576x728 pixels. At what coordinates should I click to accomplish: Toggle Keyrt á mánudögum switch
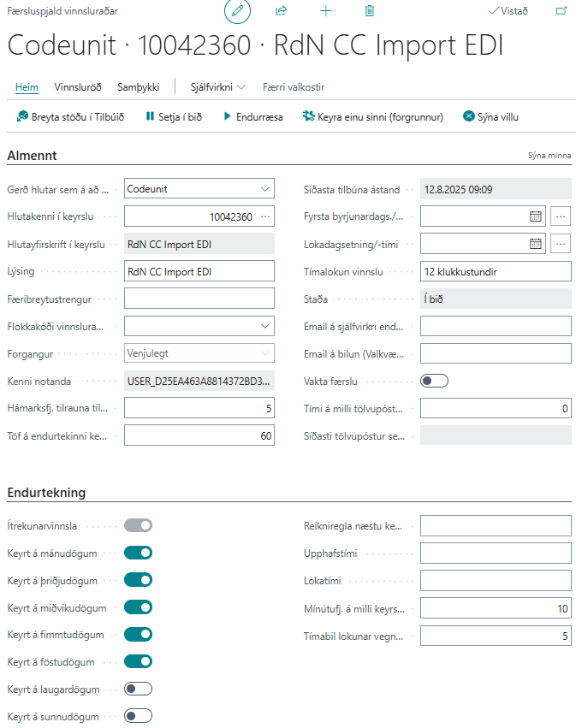point(138,553)
